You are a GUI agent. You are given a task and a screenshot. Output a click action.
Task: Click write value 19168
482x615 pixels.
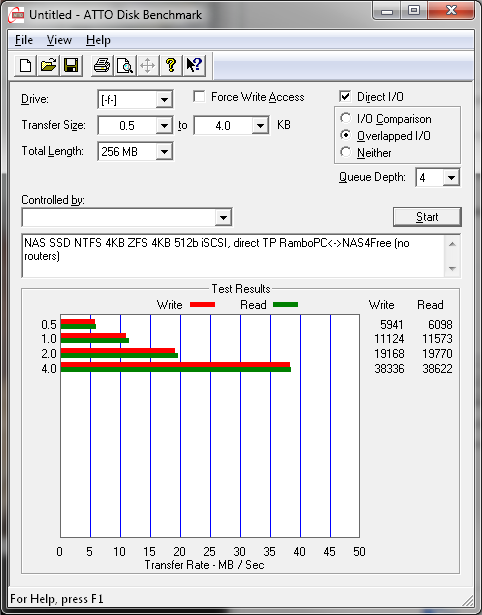click(389, 353)
